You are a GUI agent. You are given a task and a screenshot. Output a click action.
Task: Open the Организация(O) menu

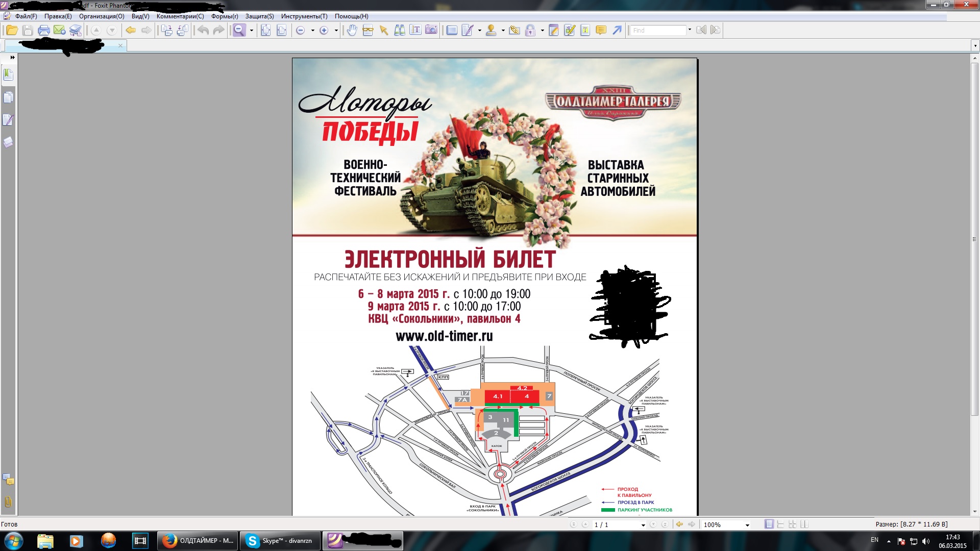(x=102, y=16)
